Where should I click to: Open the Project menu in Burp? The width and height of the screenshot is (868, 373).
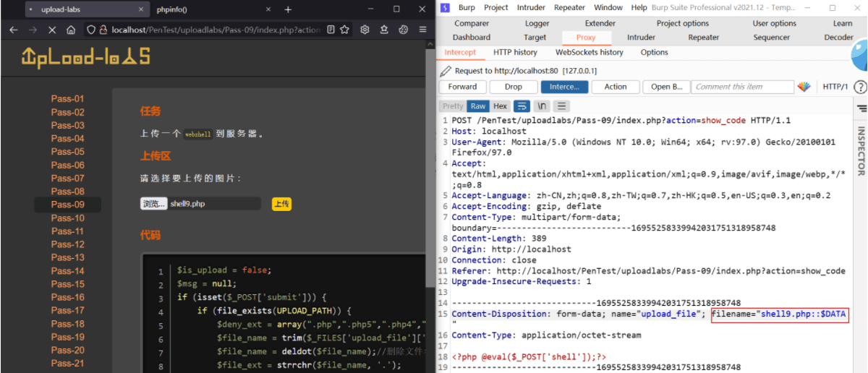[x=496, y=7]
